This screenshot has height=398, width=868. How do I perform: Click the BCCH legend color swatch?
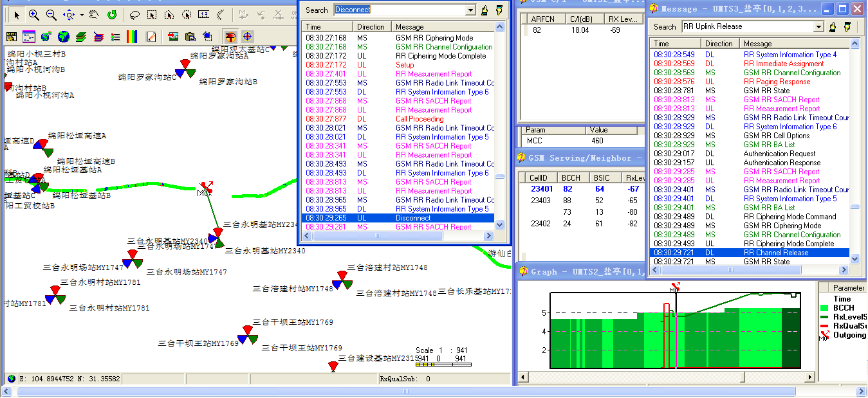824,308
